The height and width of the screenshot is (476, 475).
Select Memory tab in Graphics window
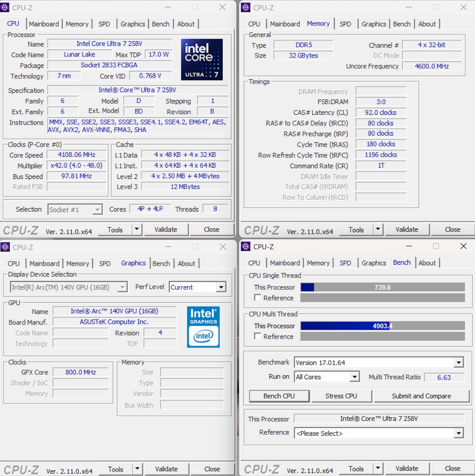[x=77, y=263]
